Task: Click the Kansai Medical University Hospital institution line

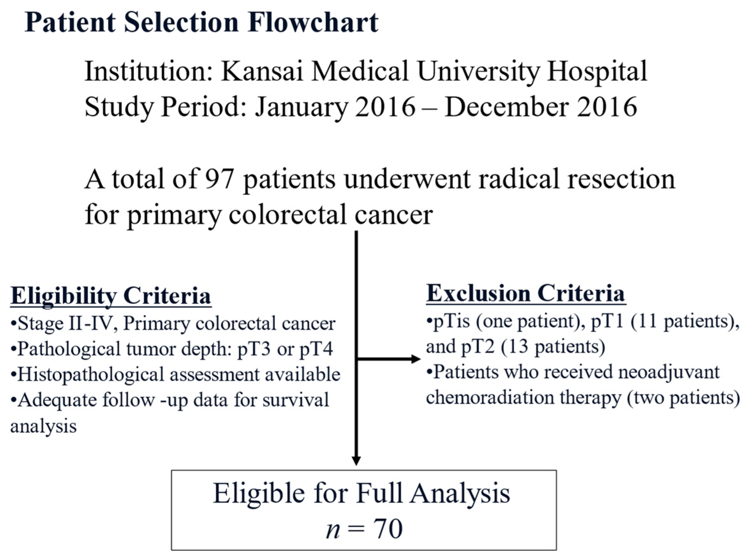Action: coord(365,71)
